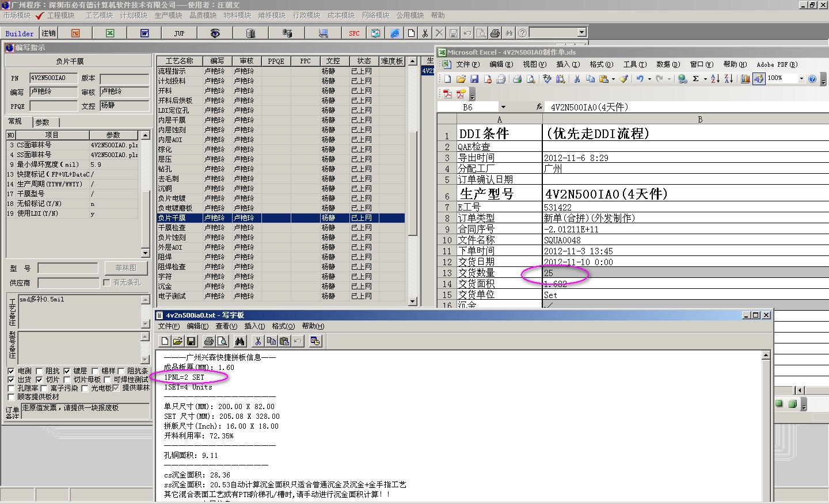Expand Adobe PDF toolbar options arrow
The image size is (829, 504).
click(472, 94)
